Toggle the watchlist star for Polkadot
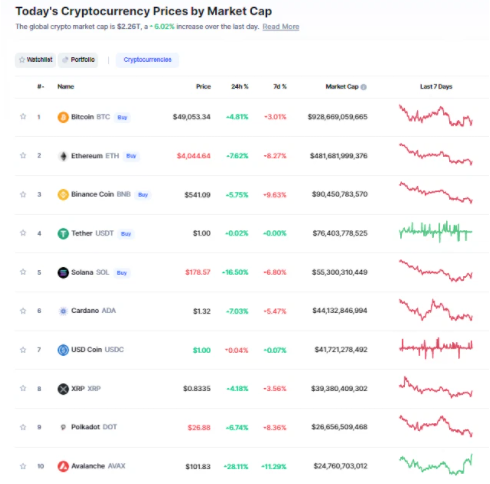Viewport: 490px width, 484px height. tap(23, 427)
